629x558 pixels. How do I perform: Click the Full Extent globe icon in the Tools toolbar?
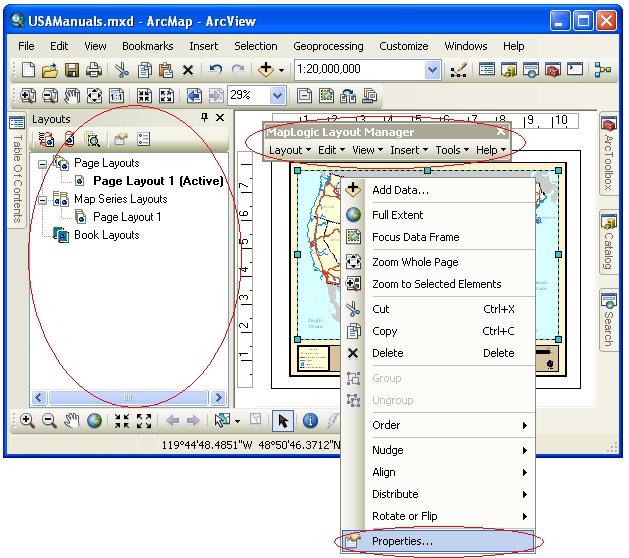94,421
